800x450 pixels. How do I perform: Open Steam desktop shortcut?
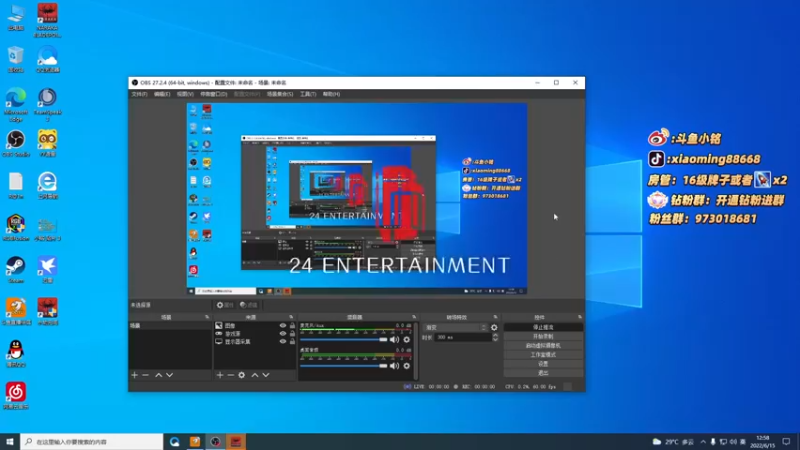click(16, 270)
